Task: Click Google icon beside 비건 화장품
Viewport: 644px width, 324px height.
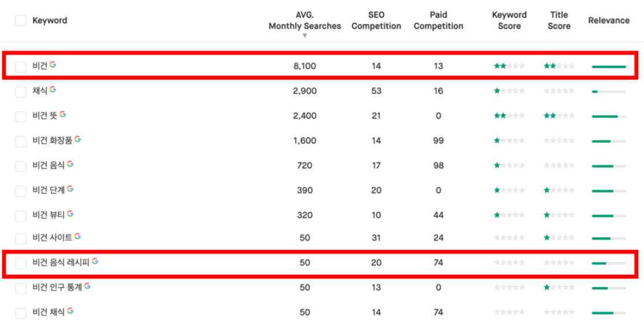Action: tap(77, 139)
